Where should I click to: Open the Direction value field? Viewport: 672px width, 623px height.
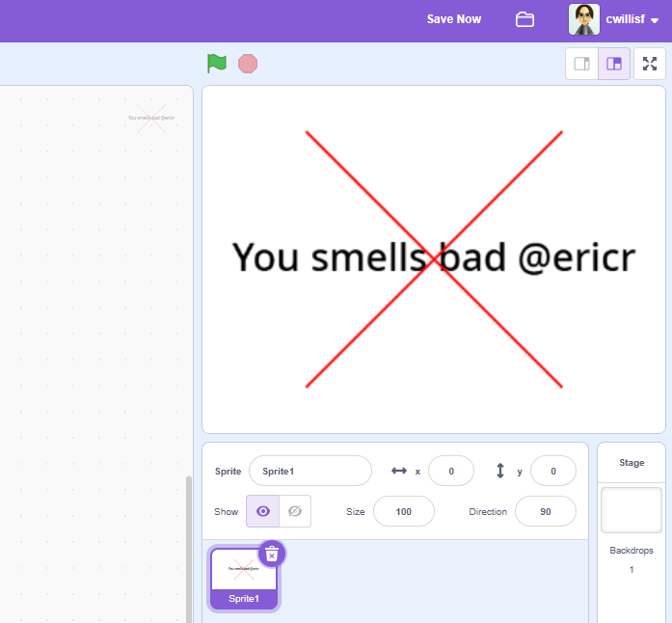[x=545, y=511]
